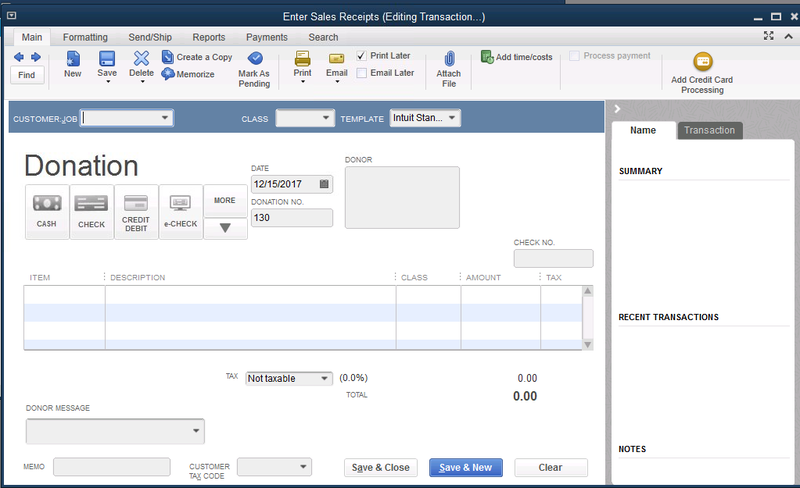Select e-CHECK payment method
The image size is (800, 488).
point(181,211)
